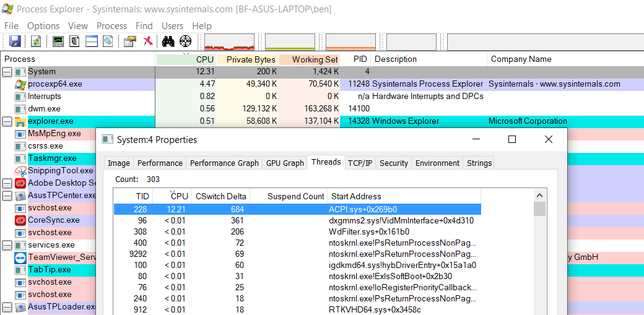The width and height of the screenshot is (644, 315).
Task: Click the yellow commit history mini graph
Action: point(290,42)
